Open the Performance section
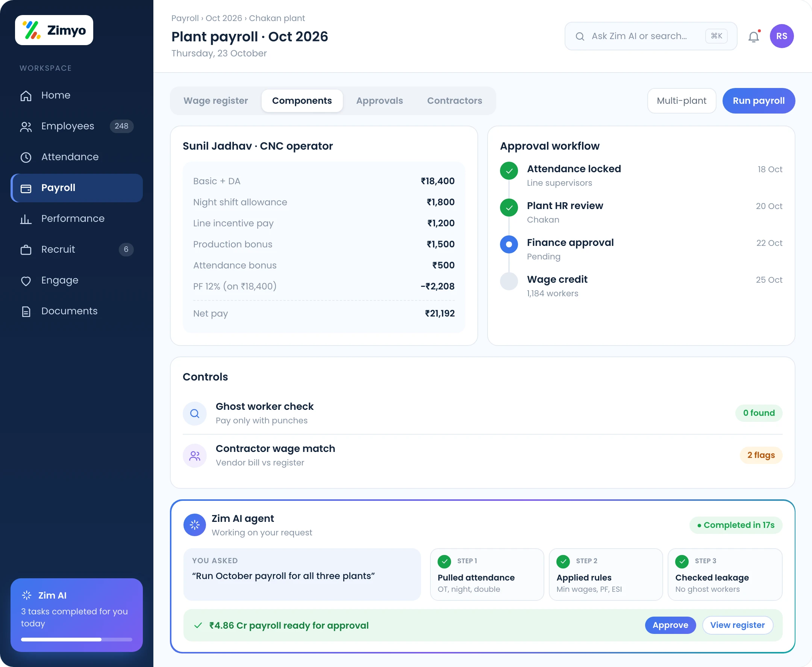The image size is (812, 667). coord(77,218)
